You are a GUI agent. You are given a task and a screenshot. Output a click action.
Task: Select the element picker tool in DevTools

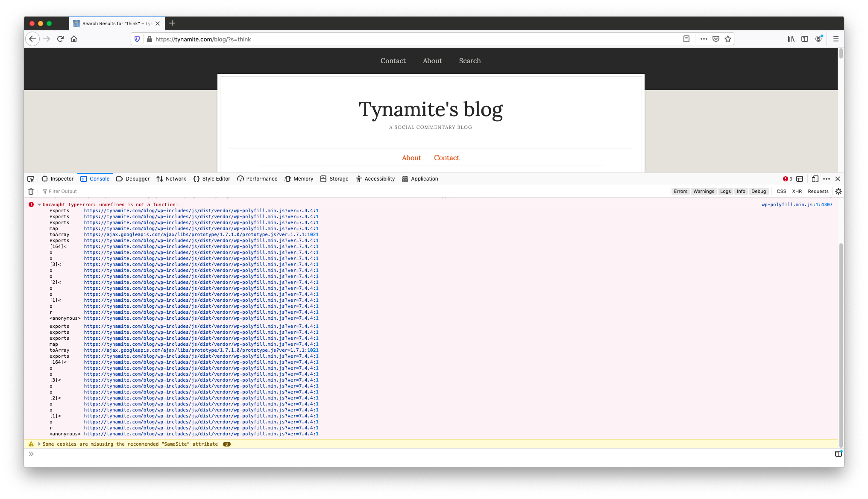pos(31,179)
